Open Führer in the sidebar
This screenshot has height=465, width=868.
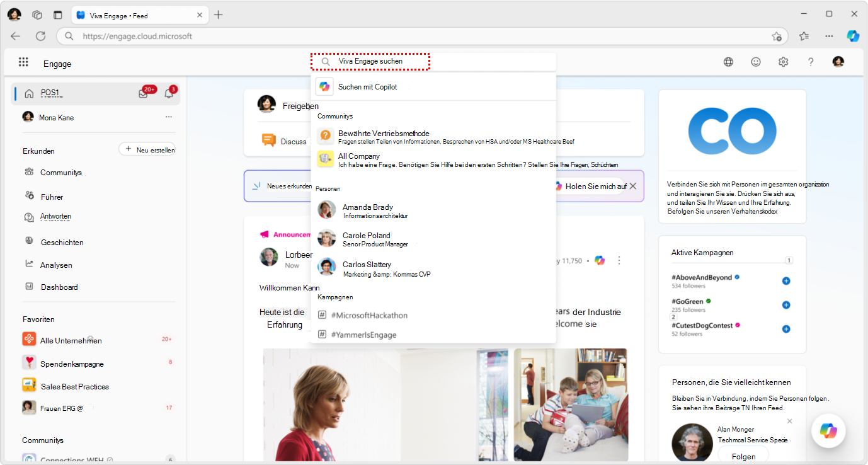click(x=52, y=197)
